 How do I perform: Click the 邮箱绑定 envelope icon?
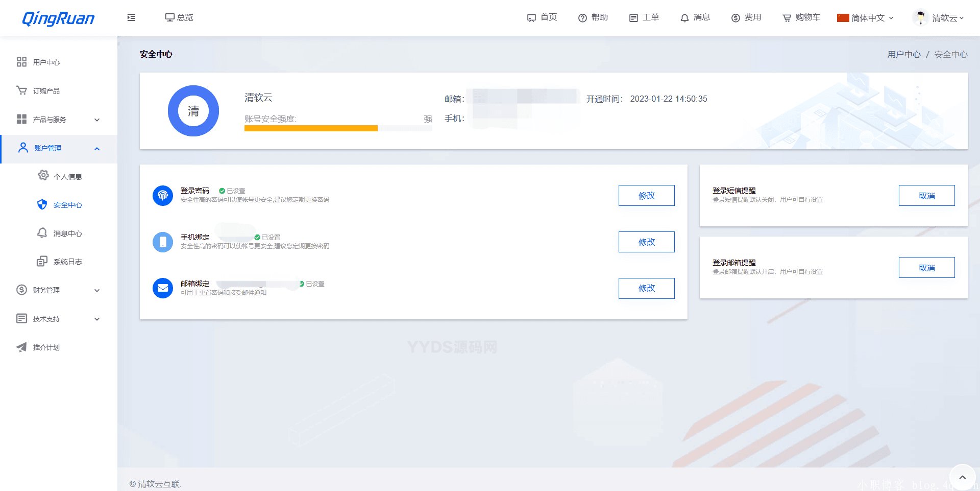click(x=163, y=288)
